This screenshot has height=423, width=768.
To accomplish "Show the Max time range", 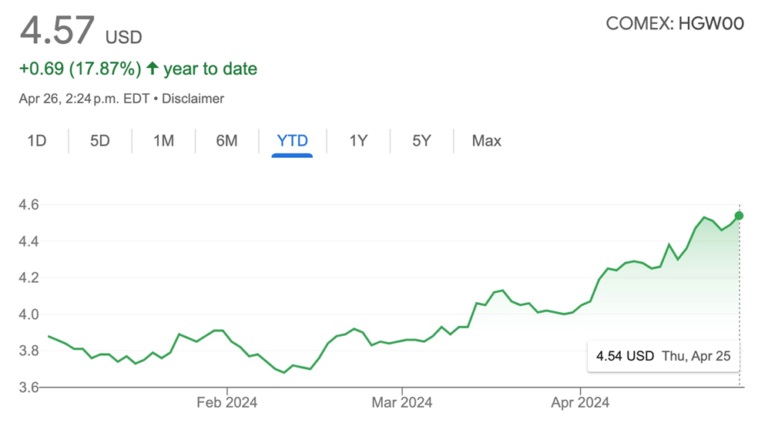I will click(x=486, y=141).
